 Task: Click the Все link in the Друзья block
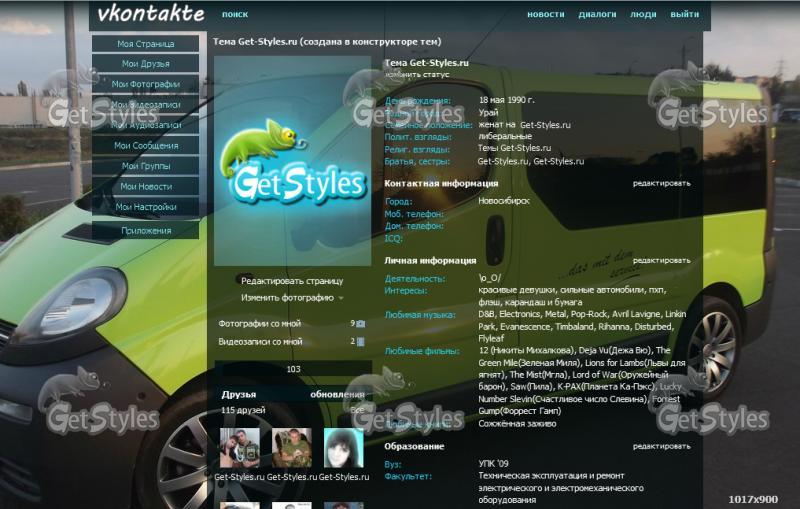click(357, 410)
